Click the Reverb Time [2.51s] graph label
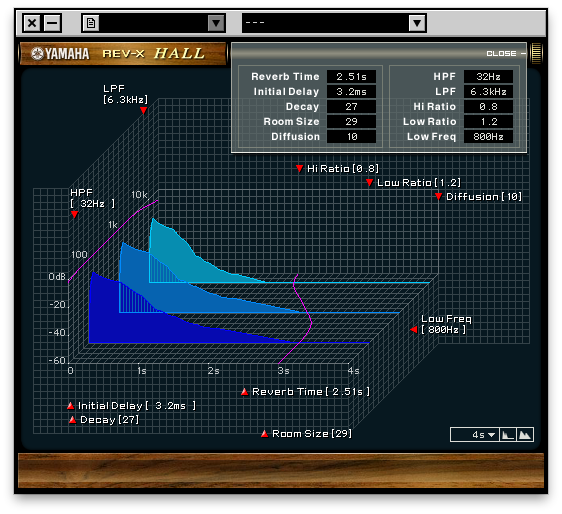Viewport: 562px width, 514px height. point(311,391)
